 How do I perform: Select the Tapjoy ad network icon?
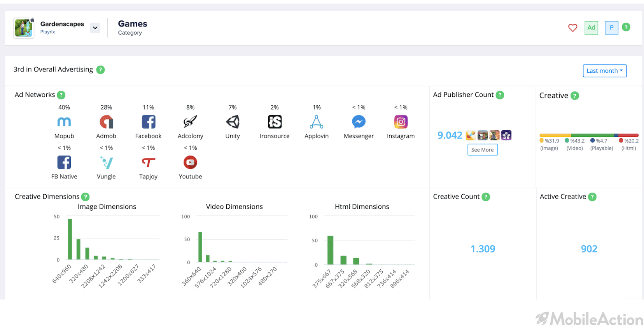(148, 162)
